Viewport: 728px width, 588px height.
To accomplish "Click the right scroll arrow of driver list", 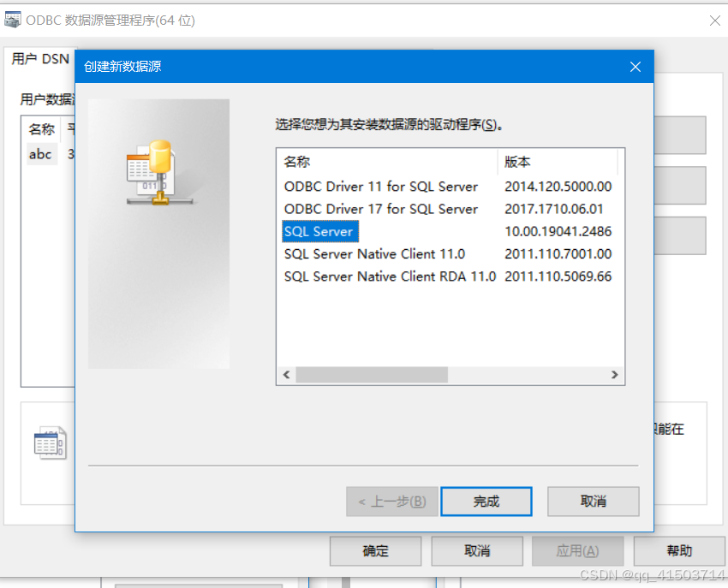I will [x=615, y=375].
